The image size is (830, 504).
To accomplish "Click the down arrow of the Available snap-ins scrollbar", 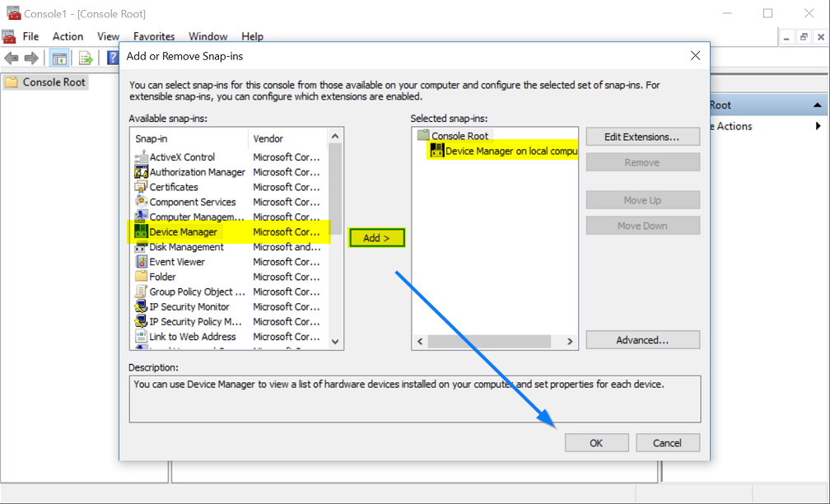I will pos(335,342).
